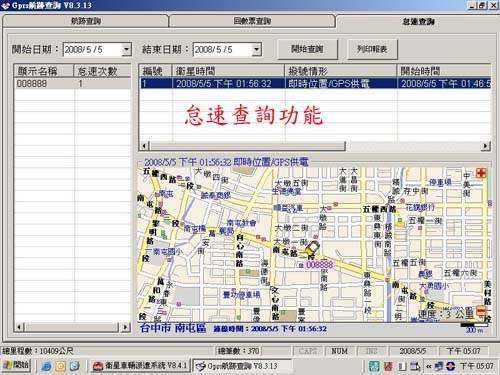500x375 pixels.
Task: Click the 列印報表 button
Action: [372, 49]
